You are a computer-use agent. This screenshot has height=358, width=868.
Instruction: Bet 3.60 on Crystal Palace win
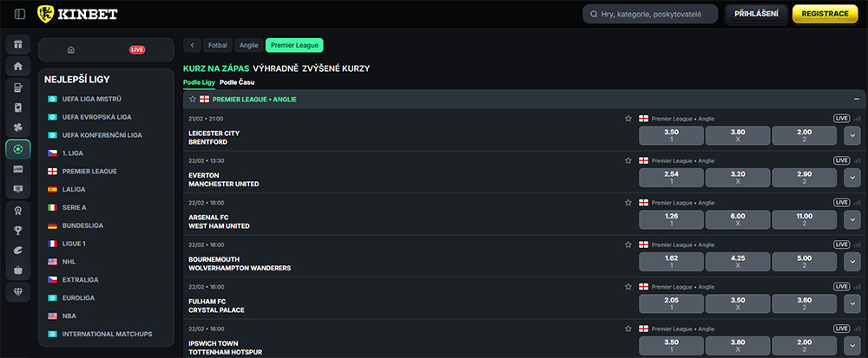tap(804, 303)
